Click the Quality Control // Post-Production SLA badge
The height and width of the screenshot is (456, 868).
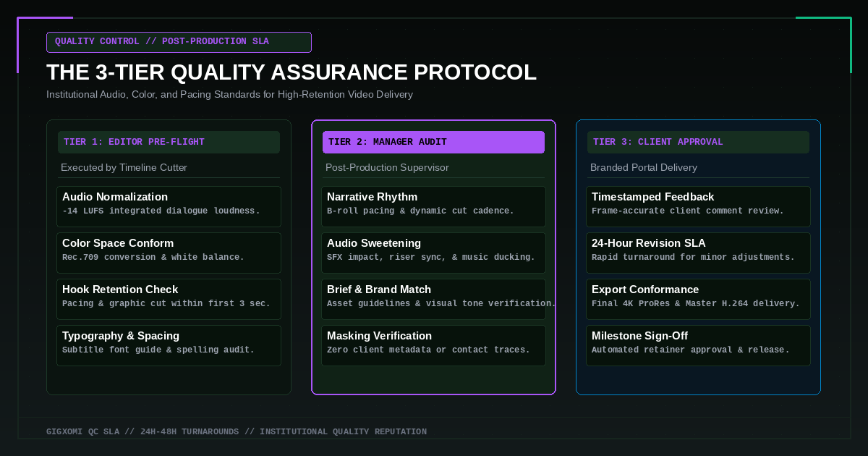tap(179, 42)
